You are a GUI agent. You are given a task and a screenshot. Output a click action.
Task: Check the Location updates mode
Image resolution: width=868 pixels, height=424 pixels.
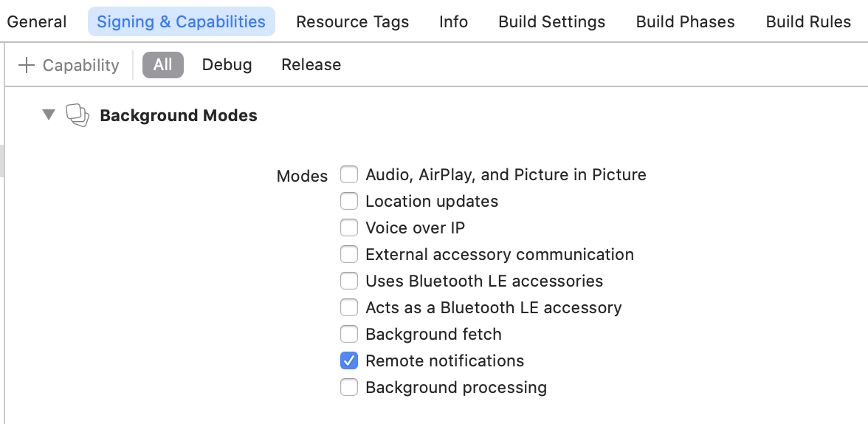click(349, 202)
